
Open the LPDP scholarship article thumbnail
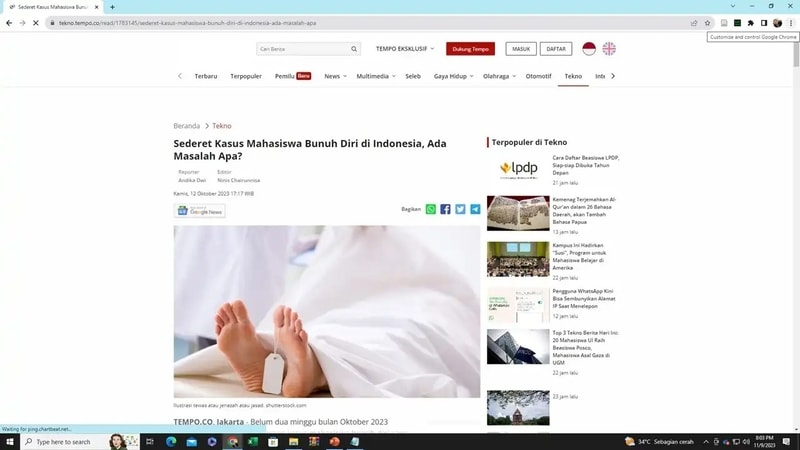pos(518,168)
